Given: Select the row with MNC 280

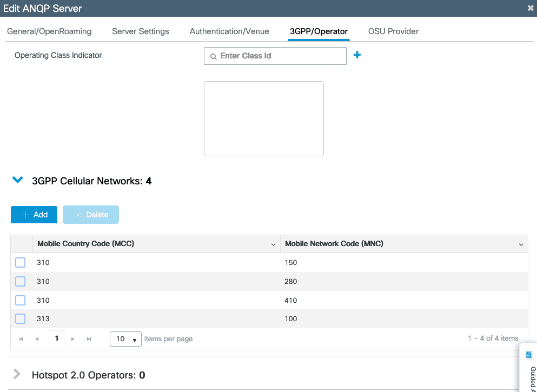Looking at the screenshot, I should 21,282.
